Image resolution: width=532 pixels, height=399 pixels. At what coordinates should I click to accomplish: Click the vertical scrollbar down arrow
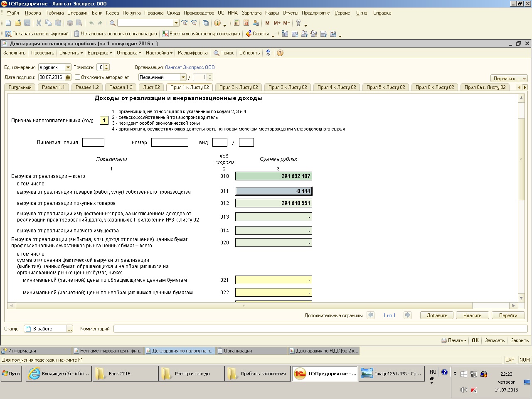pyautogui.click(x=521, y=298)
